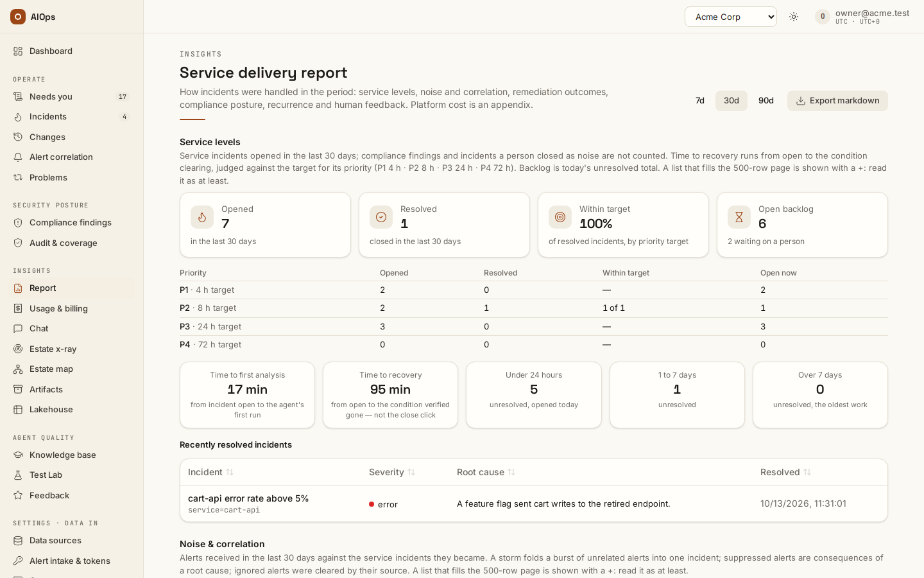
Task: Click the Within target bullseye icon
Action: pos(560,217)
